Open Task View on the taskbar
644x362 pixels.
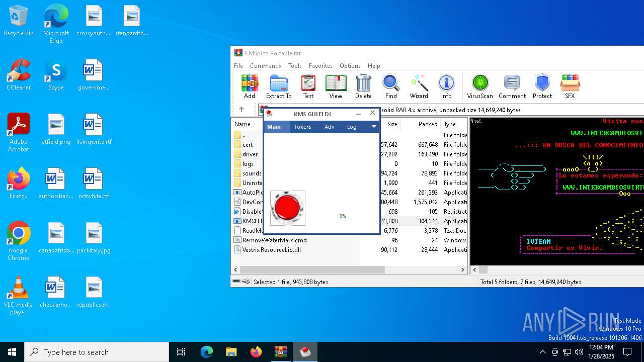pos(181,352)
